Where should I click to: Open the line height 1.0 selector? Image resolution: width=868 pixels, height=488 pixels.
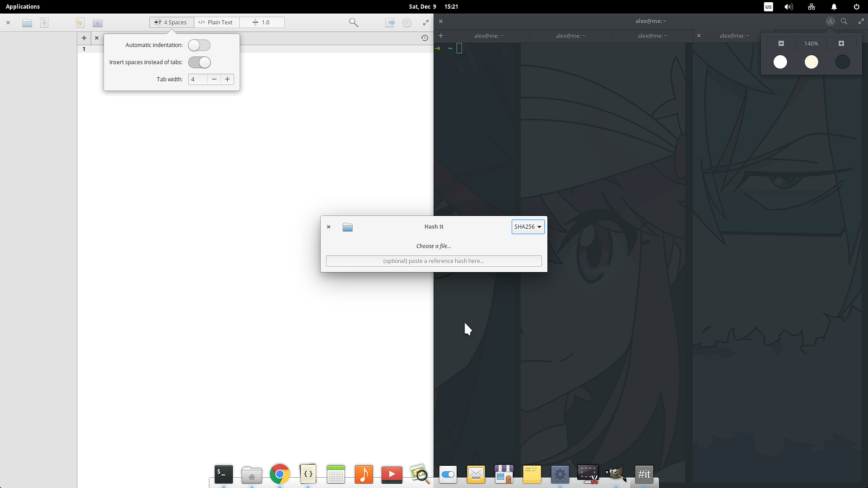tap(261, 22)
